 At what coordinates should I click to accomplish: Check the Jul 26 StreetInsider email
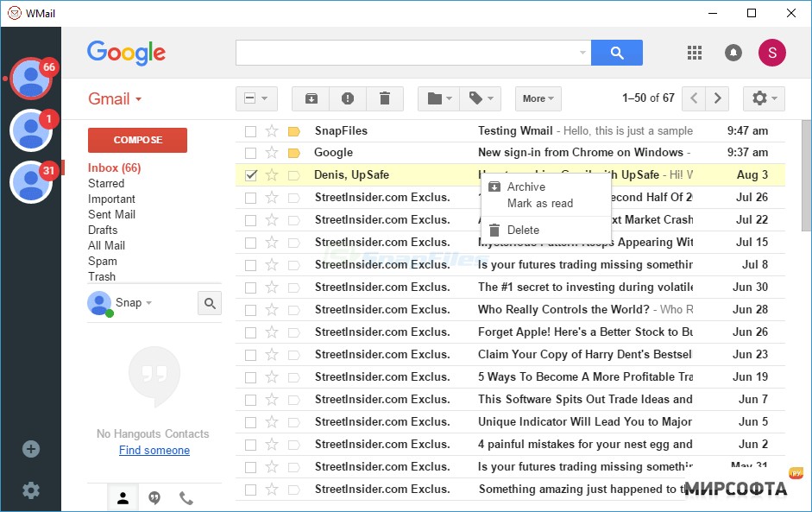click(250, 198)
